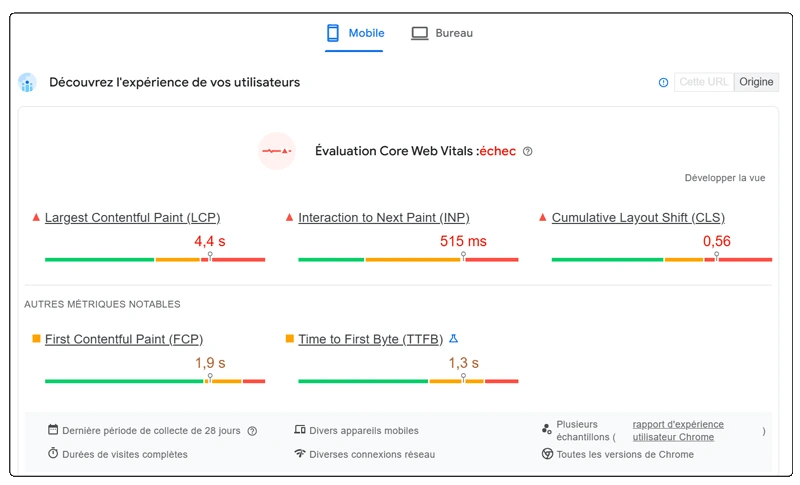
Task: Click the help icon next to échec
Action: coord(528,152)
